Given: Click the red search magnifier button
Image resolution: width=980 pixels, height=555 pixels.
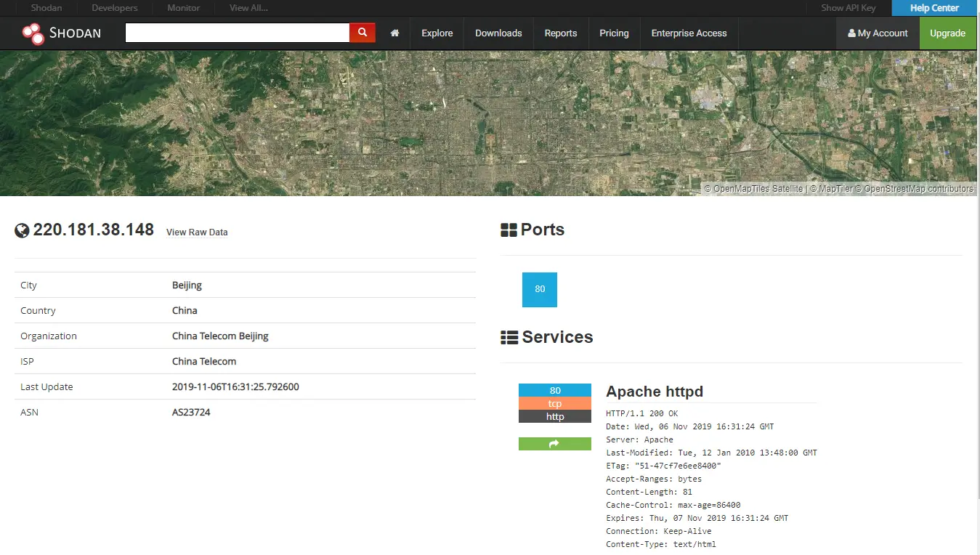Looking at the screenshot, I should 363,33.
